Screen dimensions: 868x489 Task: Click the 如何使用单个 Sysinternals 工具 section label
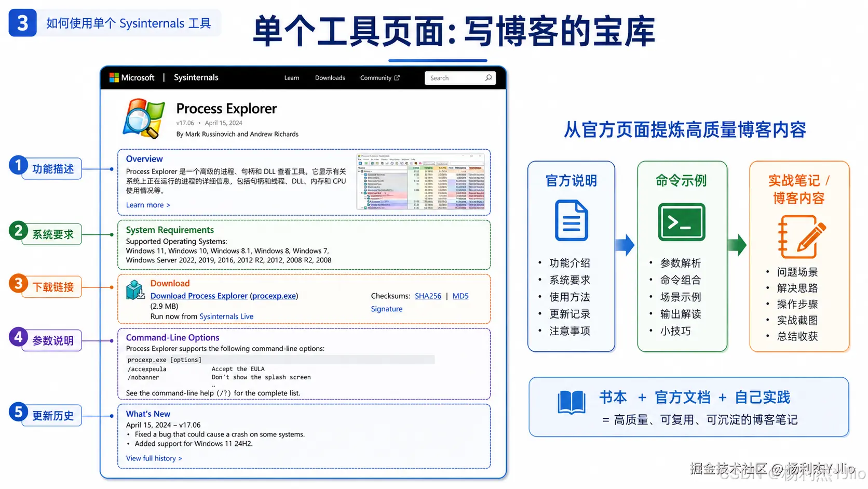(128, 23)
